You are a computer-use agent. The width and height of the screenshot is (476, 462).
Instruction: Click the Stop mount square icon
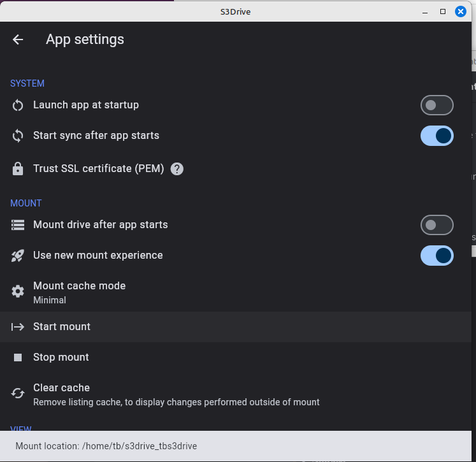(18, 357)
